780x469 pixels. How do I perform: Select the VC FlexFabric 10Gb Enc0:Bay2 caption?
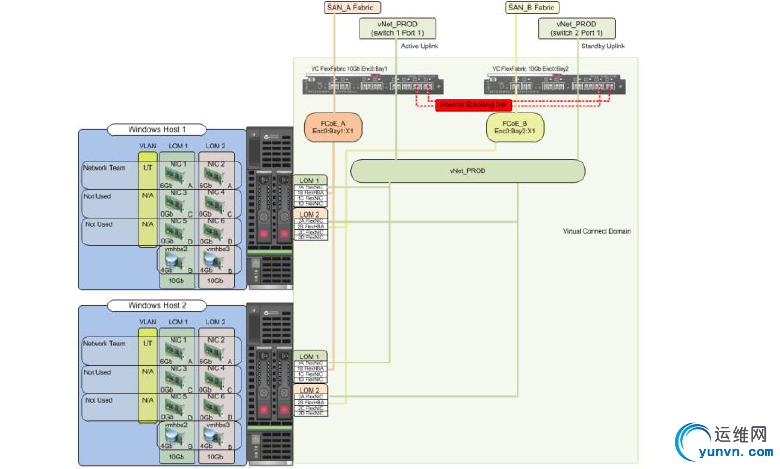click(x=530, y=69)
